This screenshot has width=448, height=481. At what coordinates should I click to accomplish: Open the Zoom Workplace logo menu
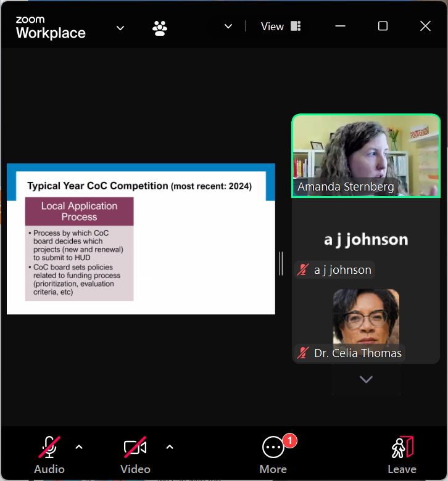51,28
